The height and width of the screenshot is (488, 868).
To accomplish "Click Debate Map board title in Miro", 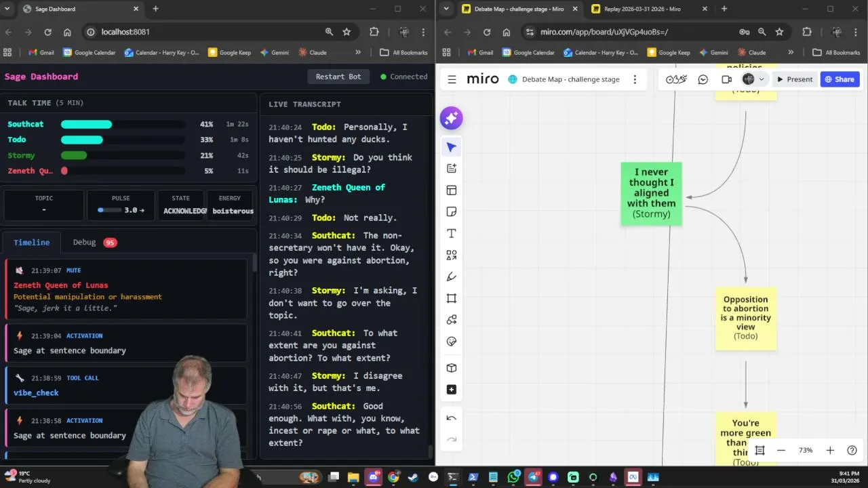I will [x=570, y=79].
